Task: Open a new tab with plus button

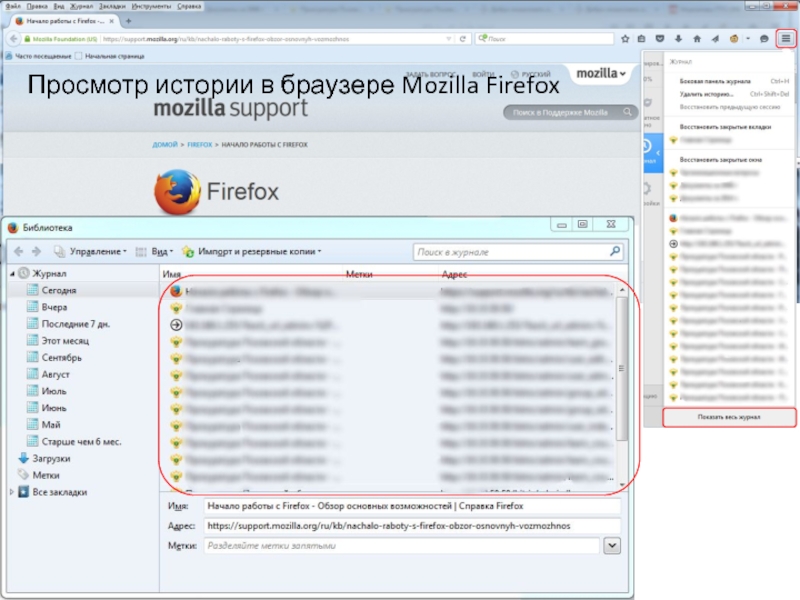Action: coord(129,21)
